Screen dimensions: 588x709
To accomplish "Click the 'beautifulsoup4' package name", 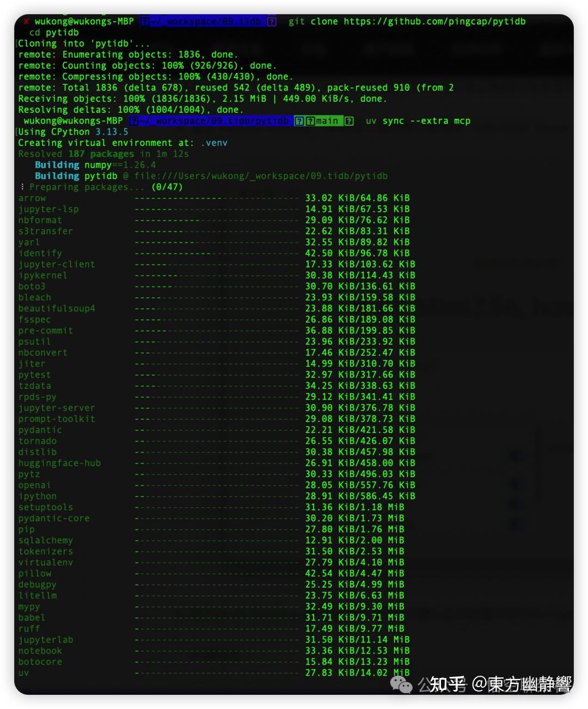I will [57, 308].
